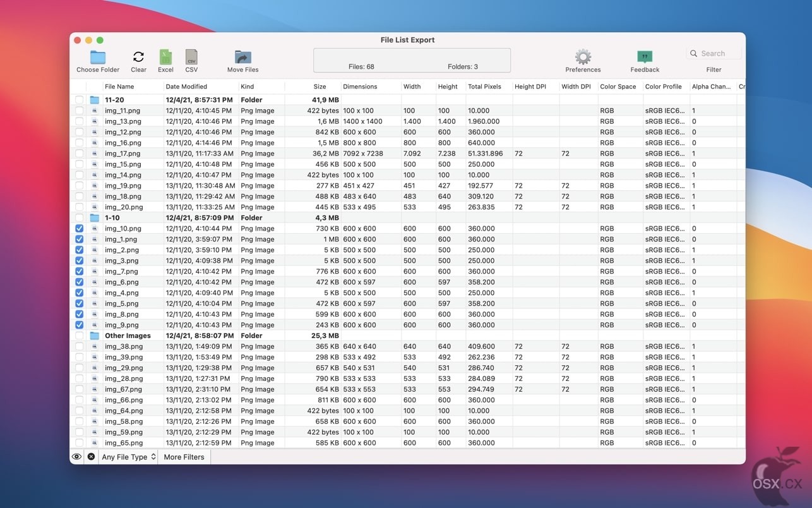The height and width of the screenshot is (508, 812).
Task: Click in the Search filter field
Action: (x=714, y=54)
